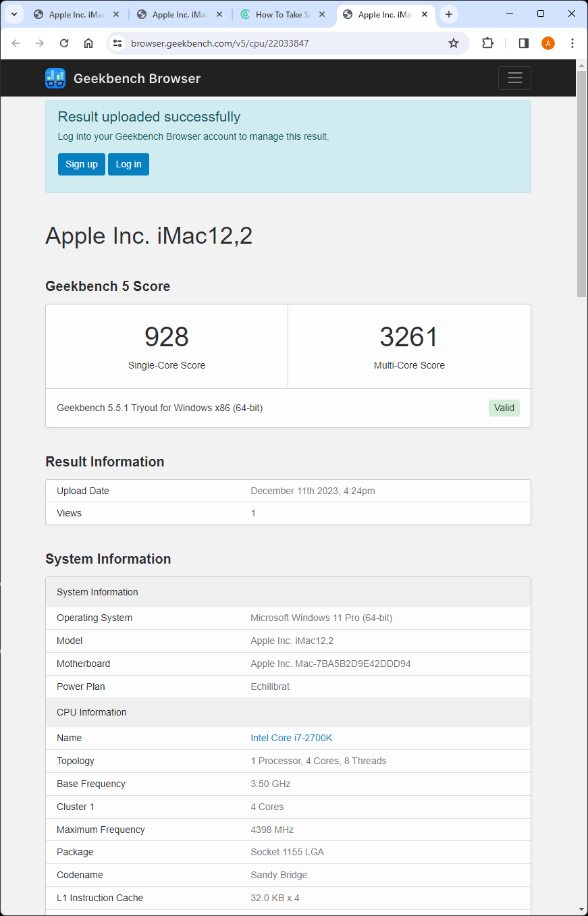Expand the tab search dropdown arrow
The width and height of the screenshot is (588, 916).
pos(14,14)
